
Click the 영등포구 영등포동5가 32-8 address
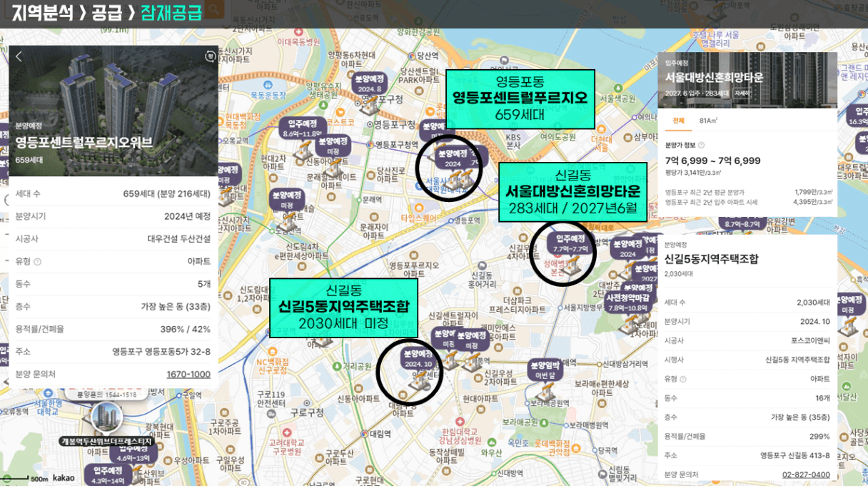tap(161, 352)
